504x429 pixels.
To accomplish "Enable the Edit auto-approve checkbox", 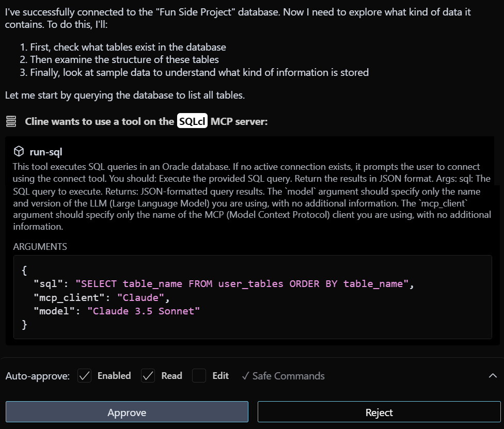I will pos(199,376).
